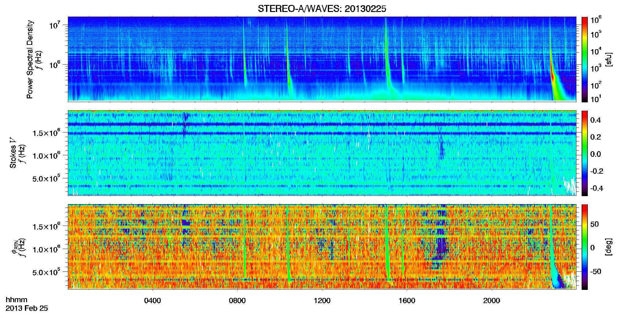Select the 0.4 label on Stokes colorbar
Screen dimensions: 644x332
pos(595,120)
